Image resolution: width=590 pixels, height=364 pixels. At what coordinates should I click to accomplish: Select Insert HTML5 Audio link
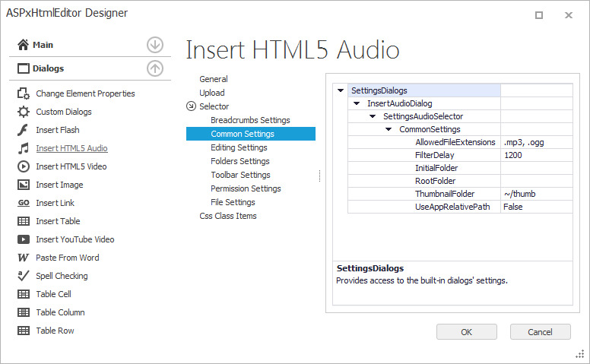click(x=71, y=148)
